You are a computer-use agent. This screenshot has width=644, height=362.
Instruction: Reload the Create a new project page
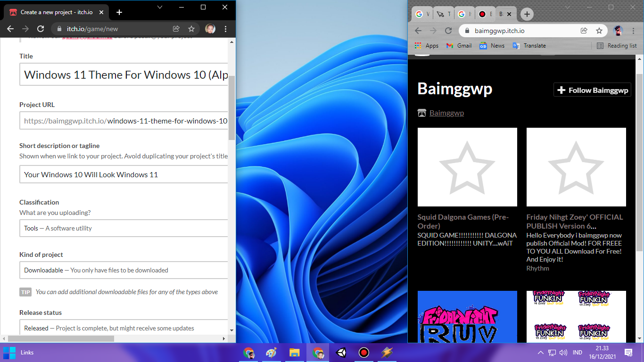pos(41,29)
